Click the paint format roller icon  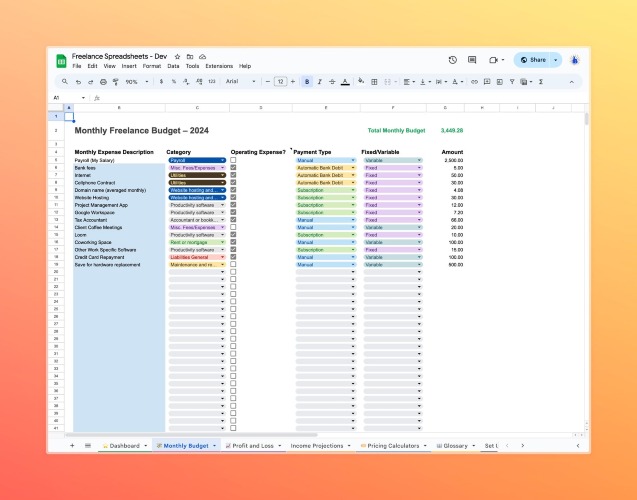click(x=116, y=82)
